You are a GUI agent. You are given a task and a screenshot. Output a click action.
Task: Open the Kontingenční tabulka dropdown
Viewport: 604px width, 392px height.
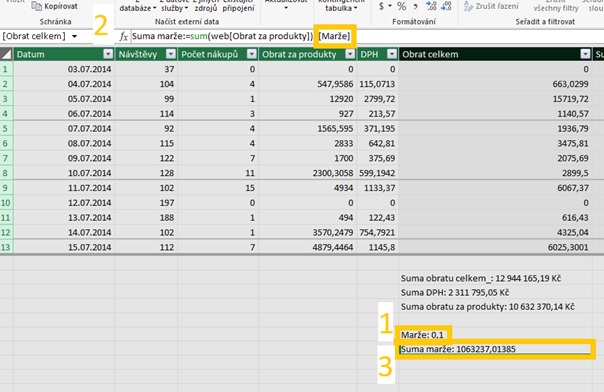[341, 6]
